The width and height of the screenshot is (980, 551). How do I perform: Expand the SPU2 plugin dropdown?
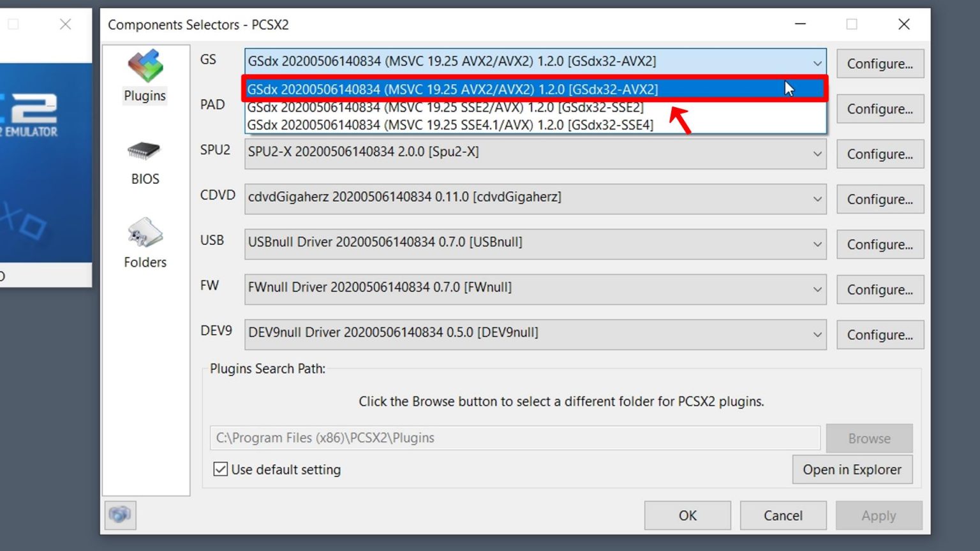point(535,154)
